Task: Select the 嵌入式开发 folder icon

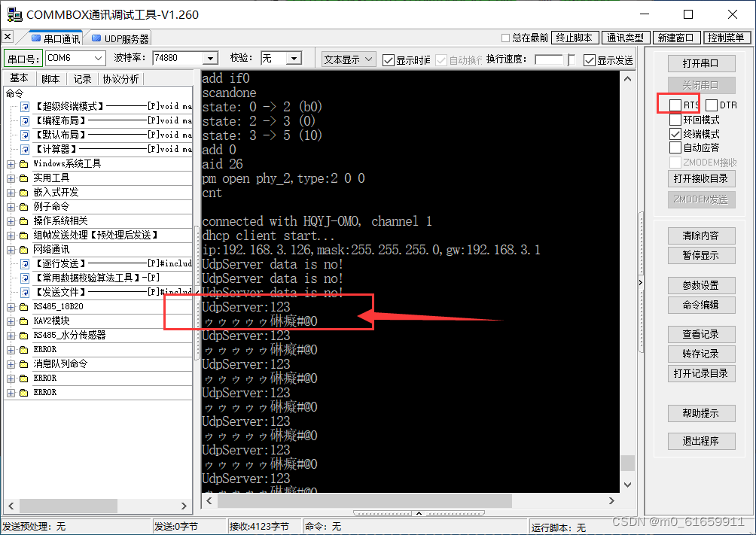Action: [23, 193]
